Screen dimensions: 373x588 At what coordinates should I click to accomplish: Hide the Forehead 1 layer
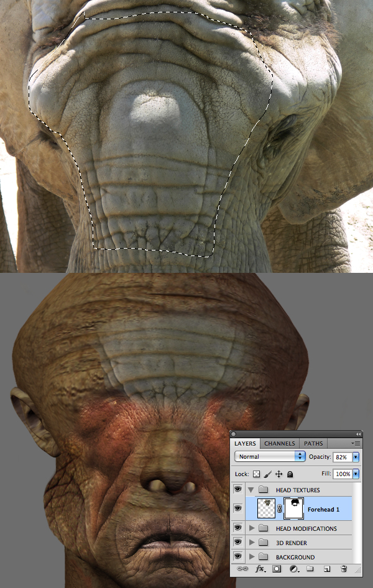(237, 508)
